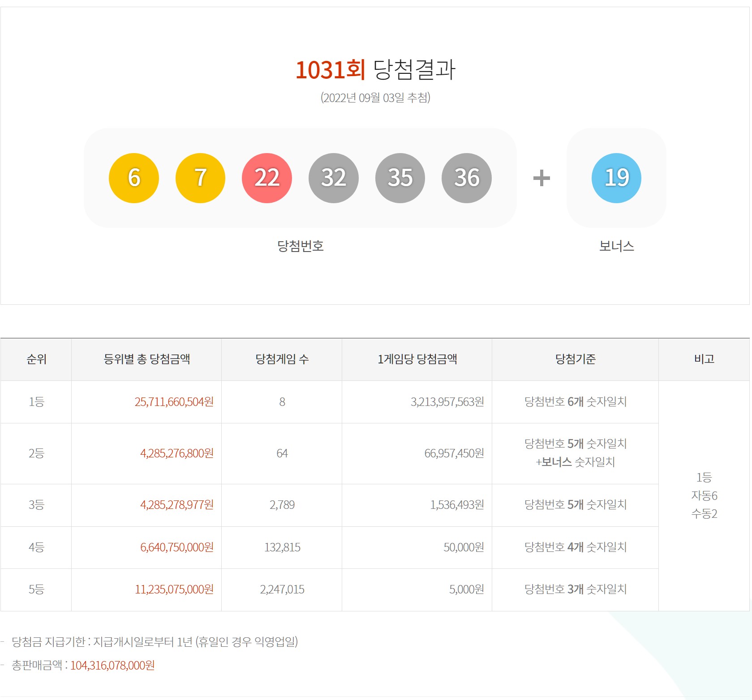
Task: Click criteria 당첨번호 4개 숫자일치
Action: click(576, 547)
